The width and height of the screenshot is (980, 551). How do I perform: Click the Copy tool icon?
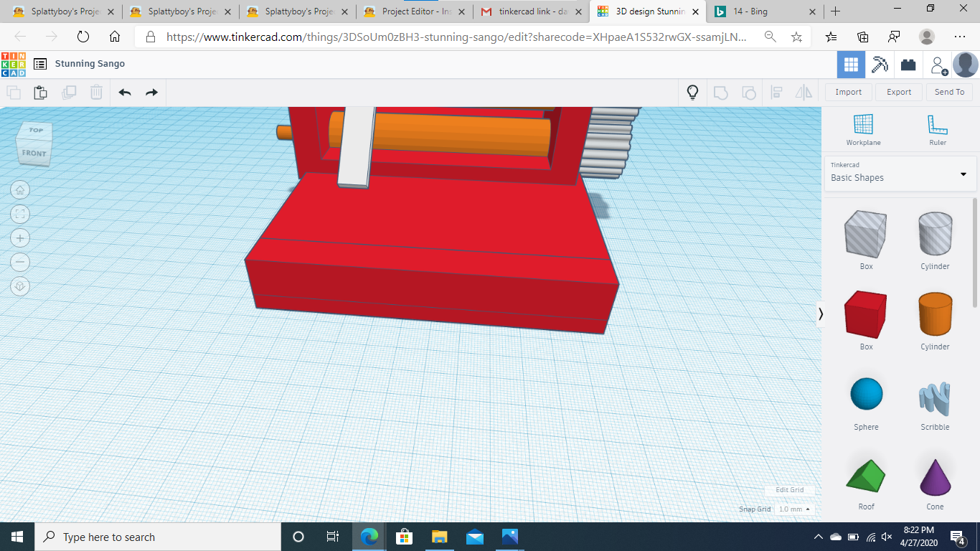tap(14, 92)
